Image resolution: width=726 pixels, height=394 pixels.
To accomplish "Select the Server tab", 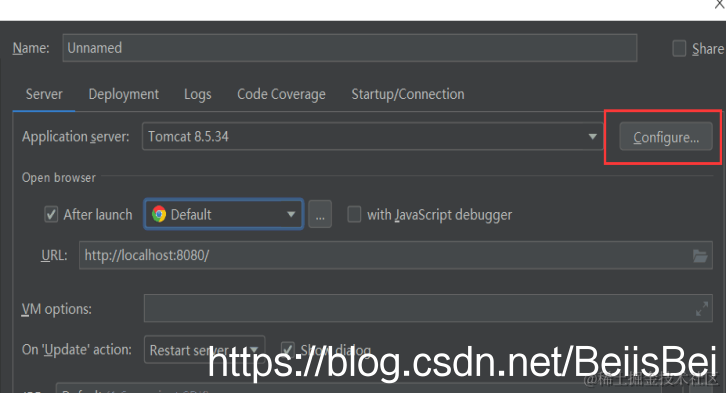I will (44, 94).
